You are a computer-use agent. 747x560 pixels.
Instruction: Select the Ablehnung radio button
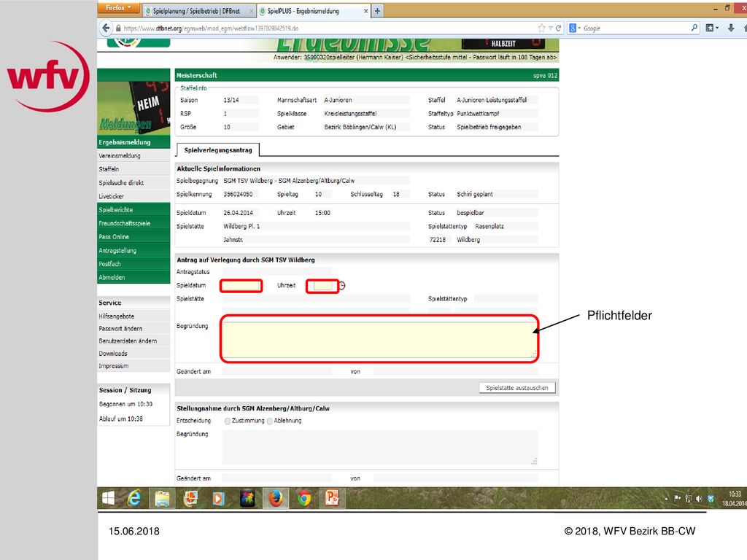[270, 421]
